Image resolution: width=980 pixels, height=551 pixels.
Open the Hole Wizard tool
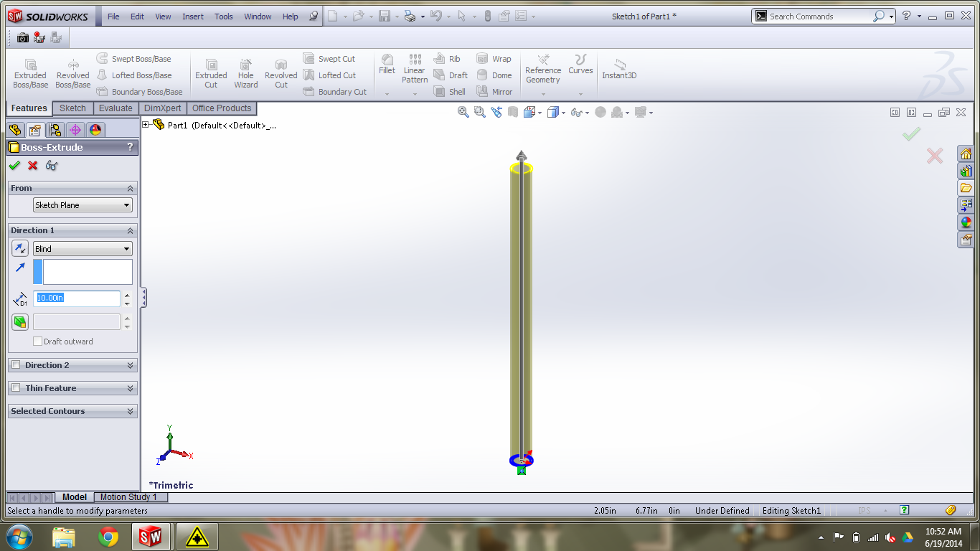point(245,72)
